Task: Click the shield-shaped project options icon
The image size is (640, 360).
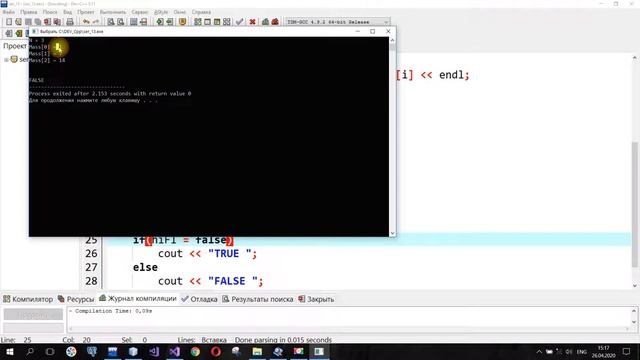Action: pos(182,22)
